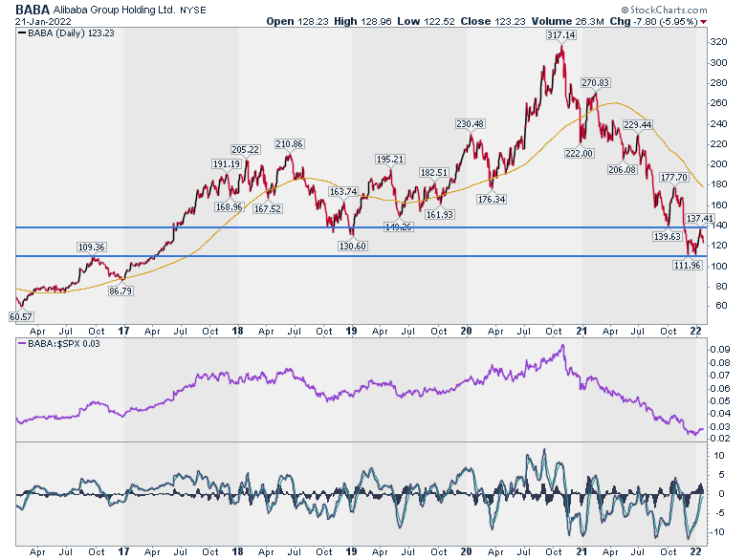Click the 222.00 price label
The width and height of the screenshot is (746, 560).
tap(579, 153)
